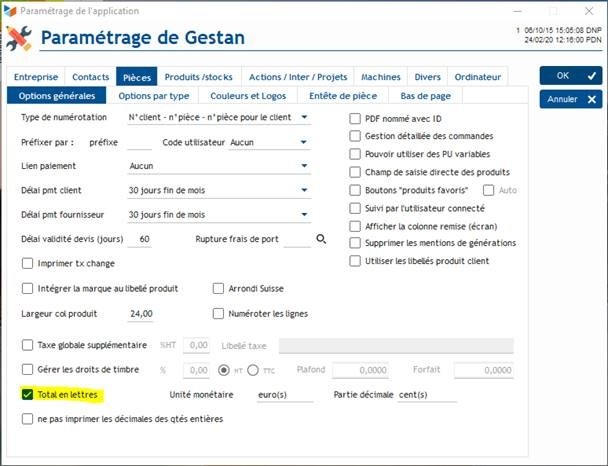Enable PDF nommé avec ID option

355,118
